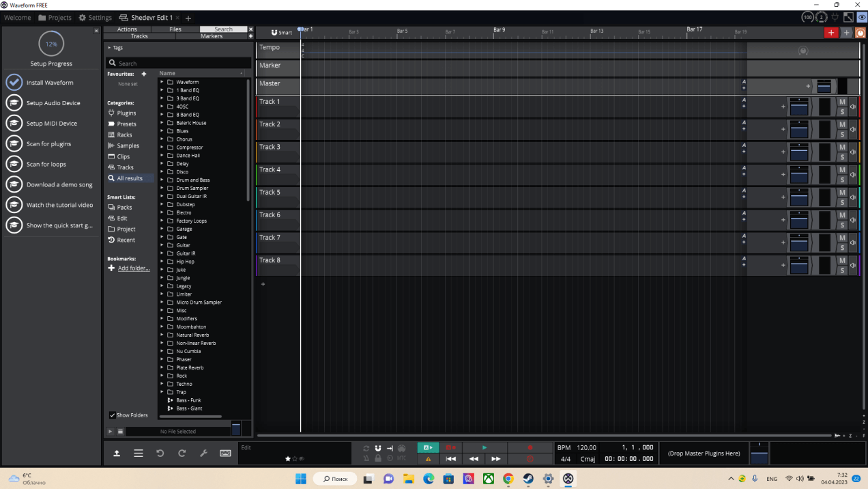
Task: Mute Track 2 with its M button
Action: pos(842,124)
